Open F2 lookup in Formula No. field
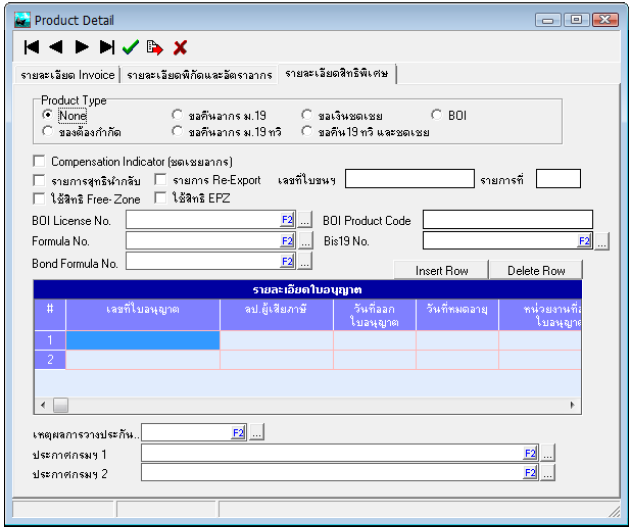632x527 pixels. (287, 241)
